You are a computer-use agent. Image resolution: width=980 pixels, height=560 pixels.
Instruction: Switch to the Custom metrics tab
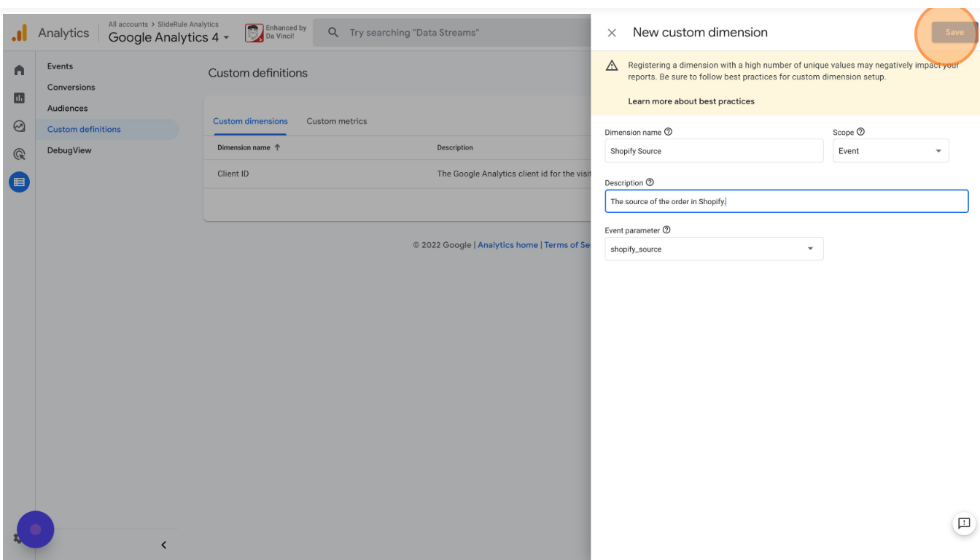[x=336, y=121]
